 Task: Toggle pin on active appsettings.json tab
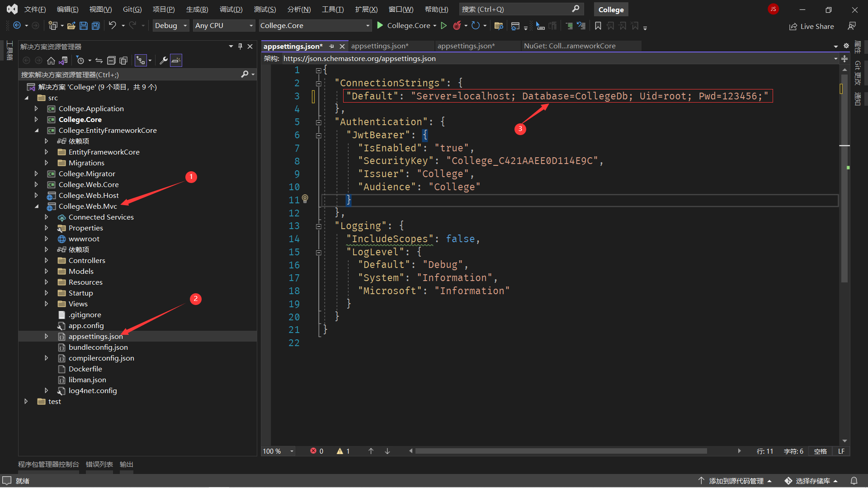point(332,46)
